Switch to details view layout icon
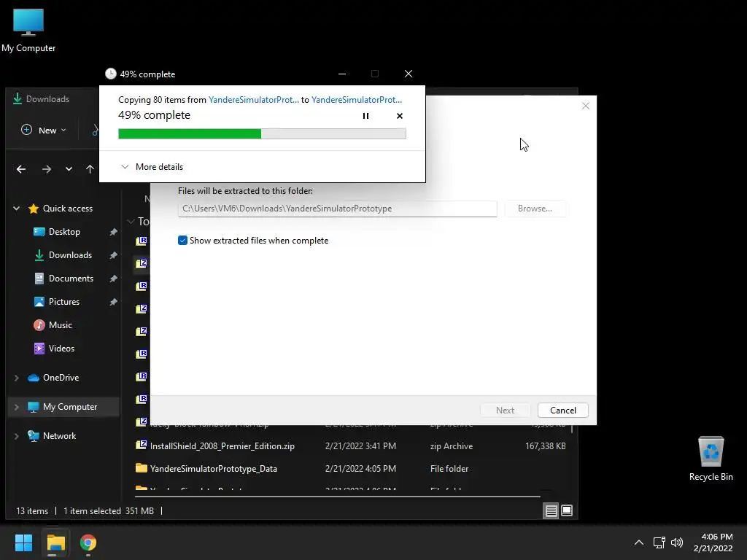 pos(551,511)
